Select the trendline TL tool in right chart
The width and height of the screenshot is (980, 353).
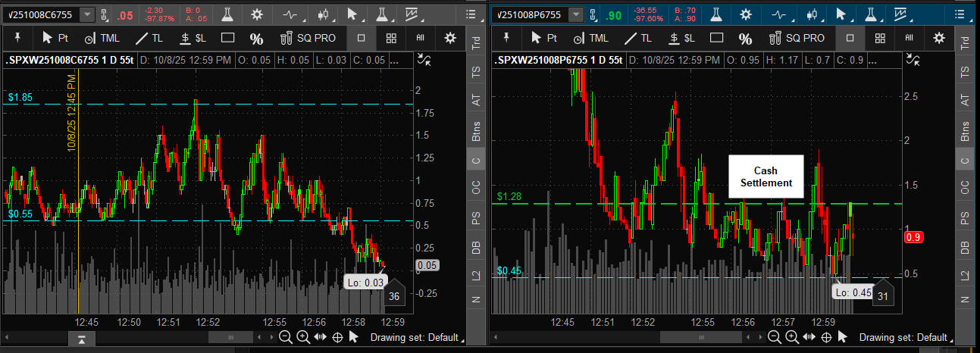(637, 38)
